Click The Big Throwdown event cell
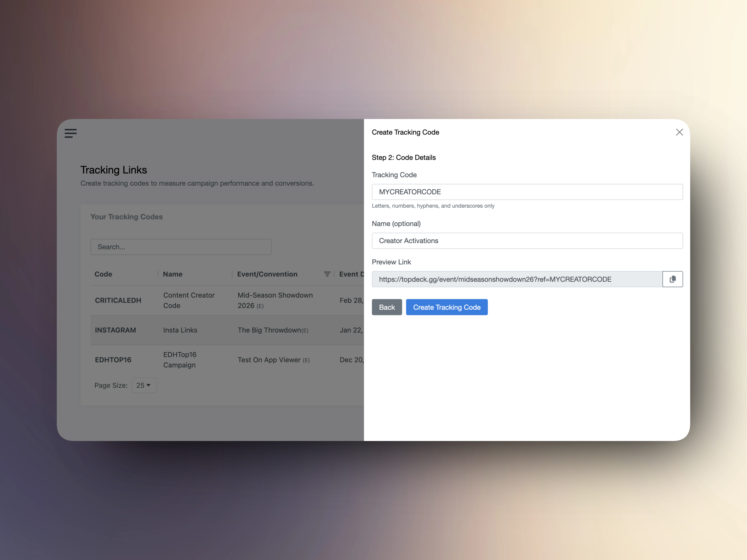Screen dimensions: 747x560 pyautogui.click(x=273, y=330)
